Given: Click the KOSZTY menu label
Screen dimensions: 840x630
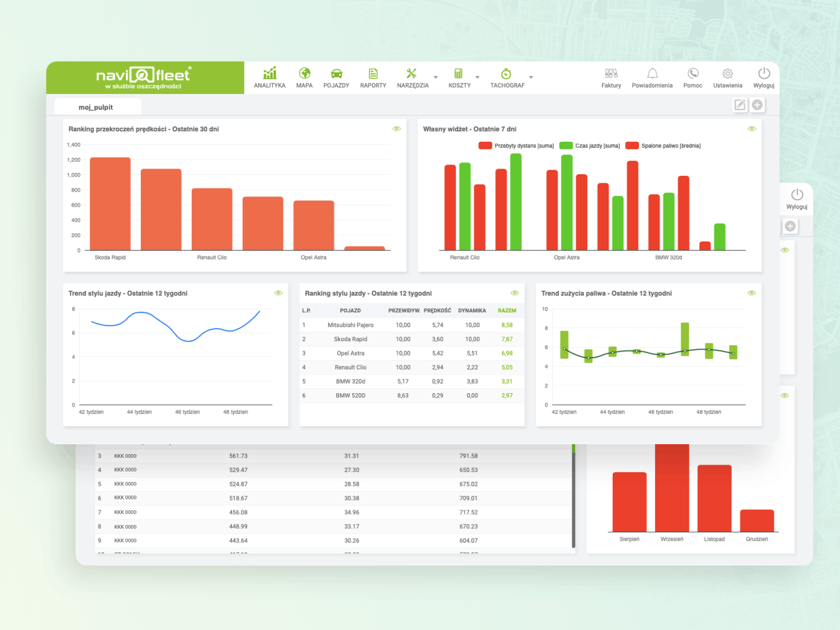Looking at the screenshot, I should [459, 86].
